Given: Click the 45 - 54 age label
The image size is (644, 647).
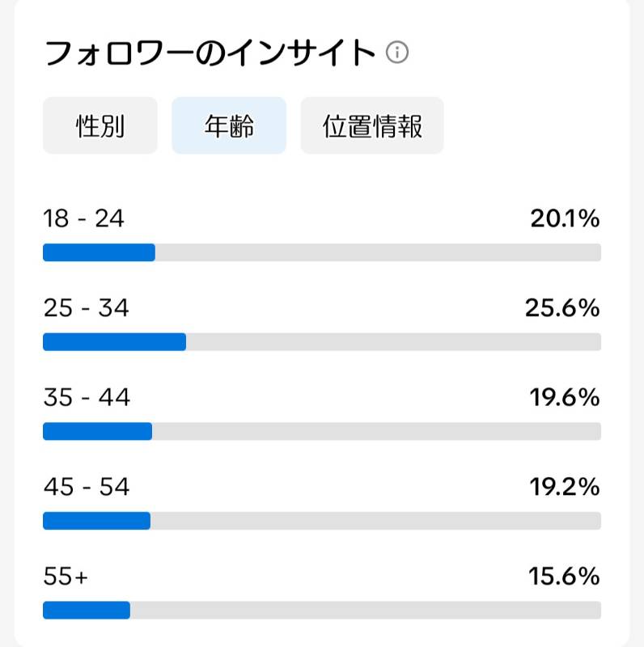Looking at the screenshot, I should pos(87,487).
